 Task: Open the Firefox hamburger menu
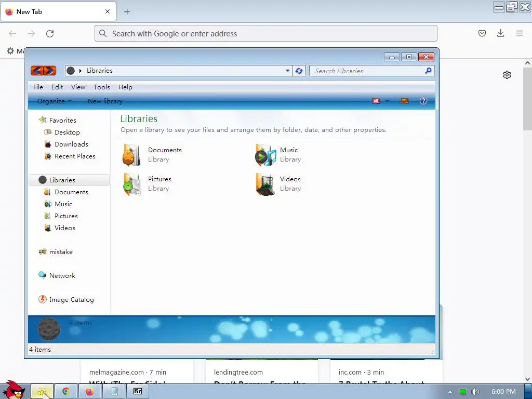[x=520, y=33]
